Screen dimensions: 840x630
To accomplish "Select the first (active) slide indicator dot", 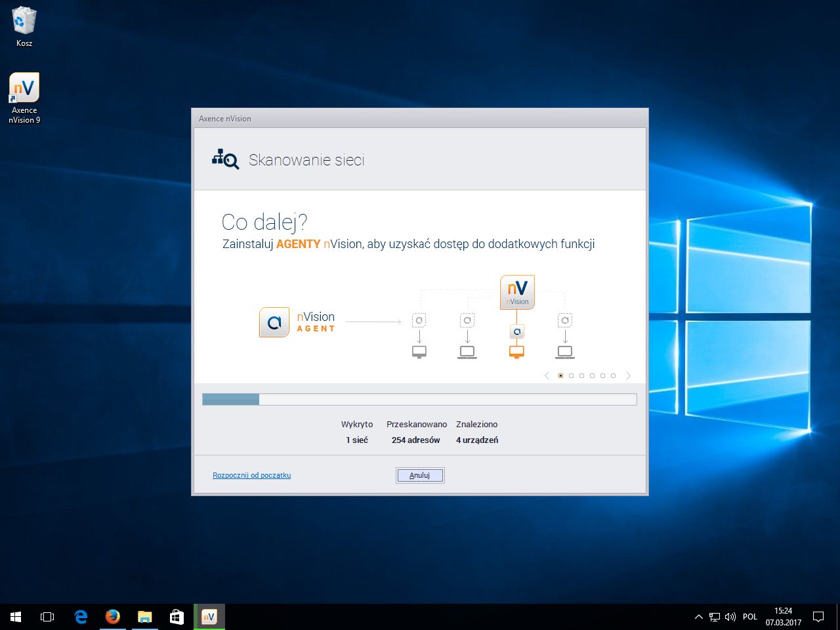I will [560, 376].
